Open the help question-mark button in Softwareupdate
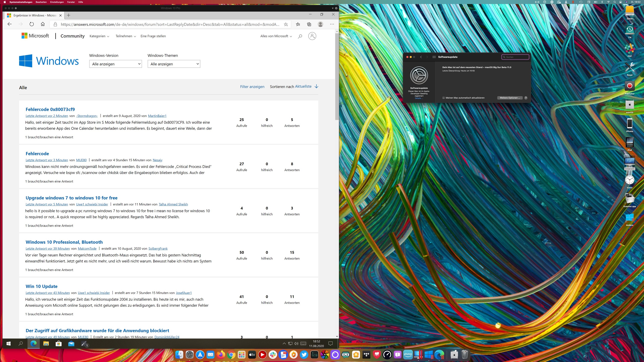This screenshot has width=644, height=362. click(526, 98)
